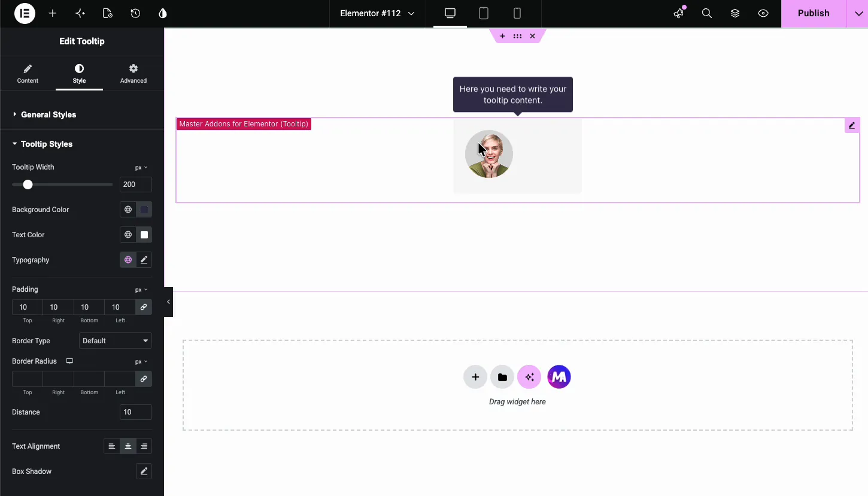Switch to mobile device view
This screenshot has height=496, width=868.
517,13
